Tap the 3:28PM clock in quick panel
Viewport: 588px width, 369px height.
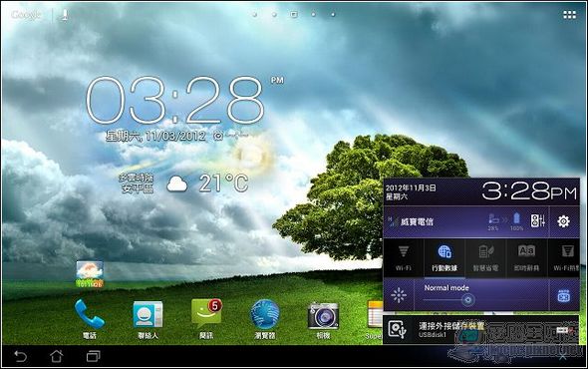click(x=529, y=190)
